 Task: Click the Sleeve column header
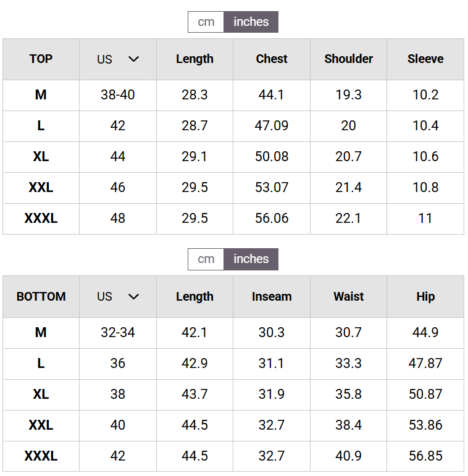click(425, 59)
